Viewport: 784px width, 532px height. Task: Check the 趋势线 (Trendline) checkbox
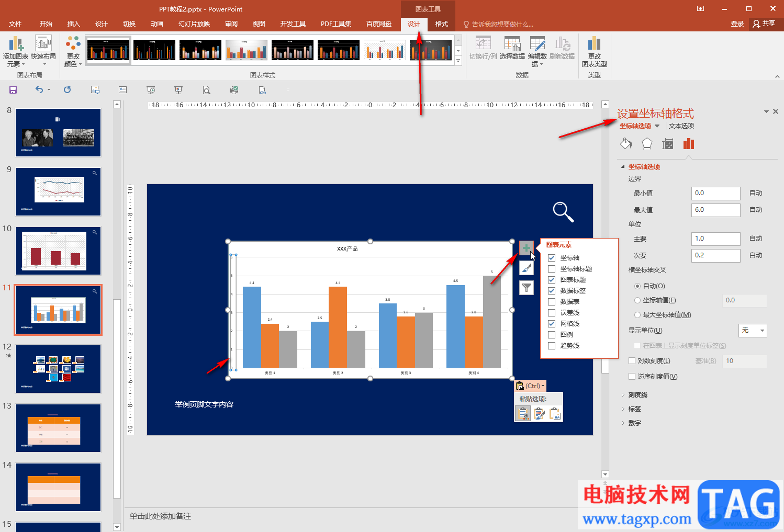[552, 346]
